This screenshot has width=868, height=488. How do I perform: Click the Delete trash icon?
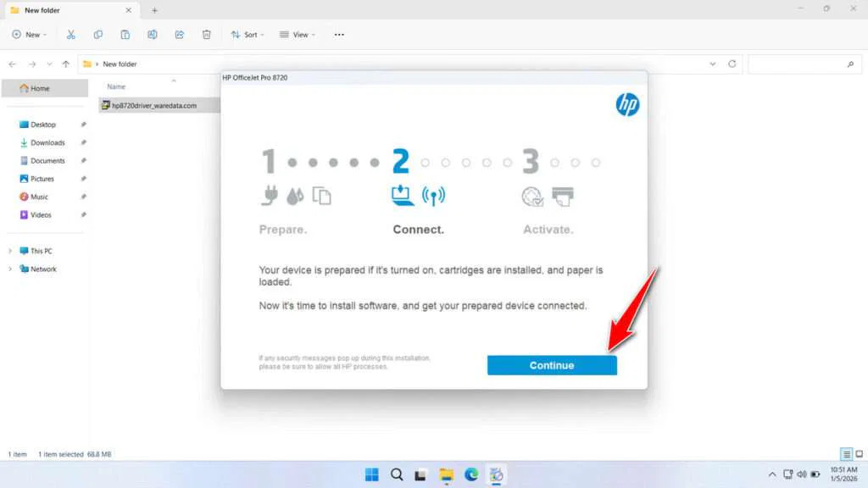[x=206, y=34]
